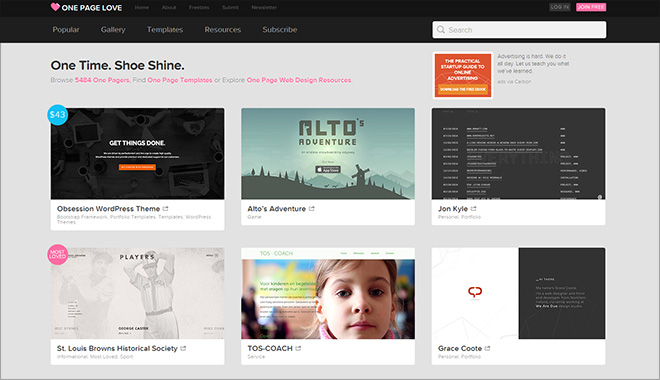The image size is (660, 380).
Task: Open external link icon beside TOS-COACH
Action: (x=298, y=348)
